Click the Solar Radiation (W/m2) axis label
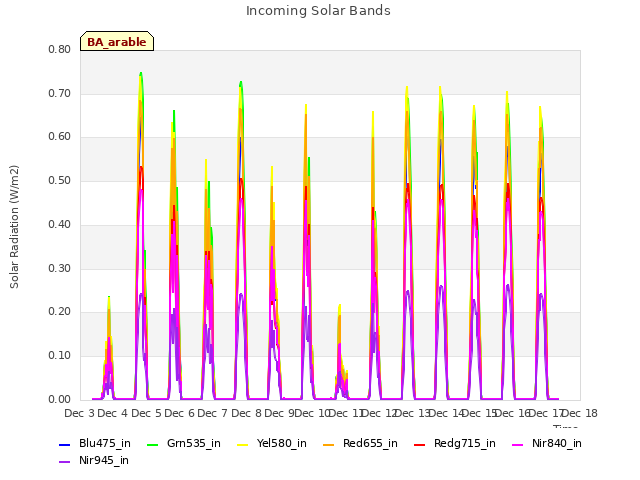The height and width of the screenshot is (480, 640). click(x=14, y=227)
